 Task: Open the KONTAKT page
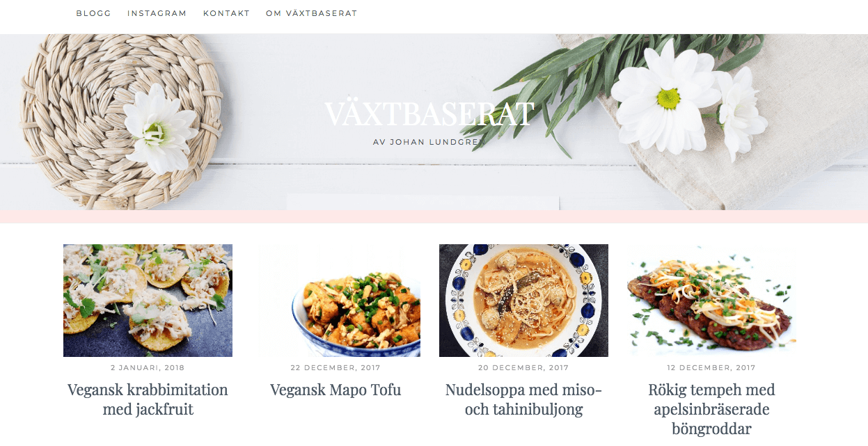coord(226,13)
